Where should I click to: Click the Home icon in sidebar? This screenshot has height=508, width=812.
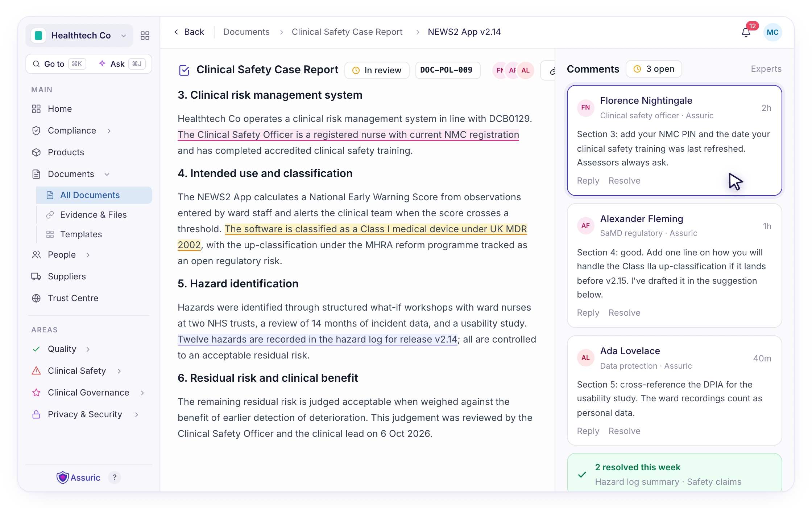36,109
